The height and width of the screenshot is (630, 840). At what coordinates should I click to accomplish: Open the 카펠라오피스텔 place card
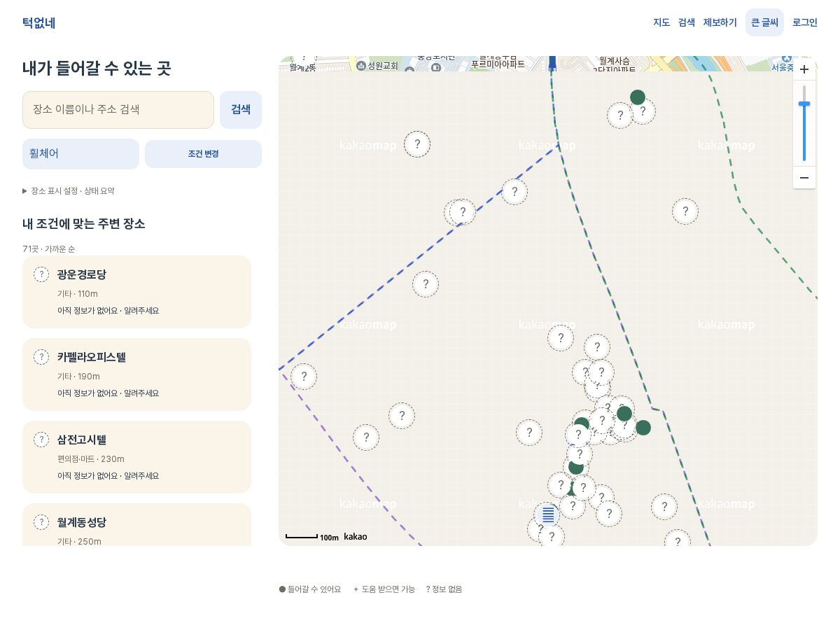tap(136, 374)
